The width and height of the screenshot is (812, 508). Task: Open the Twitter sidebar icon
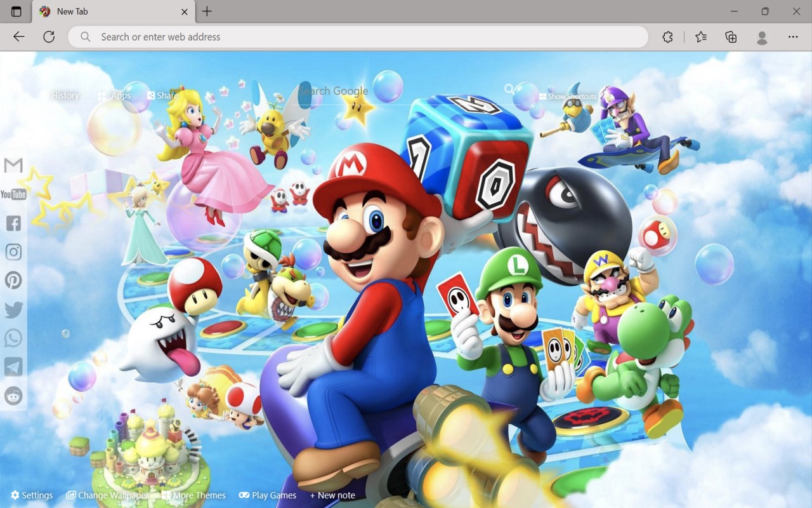13,309
